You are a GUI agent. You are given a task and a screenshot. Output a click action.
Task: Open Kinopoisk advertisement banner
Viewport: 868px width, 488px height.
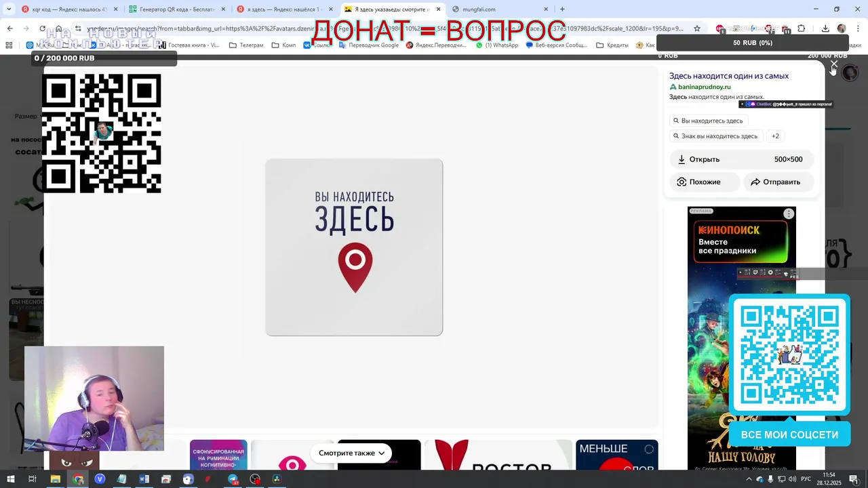(x=741, y=338)
